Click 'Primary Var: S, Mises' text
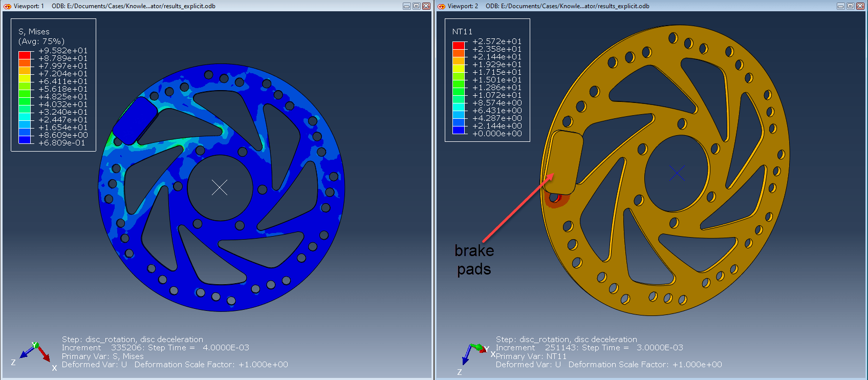Image resolution: width=868 pixels, height=380 pixels. 103,356
